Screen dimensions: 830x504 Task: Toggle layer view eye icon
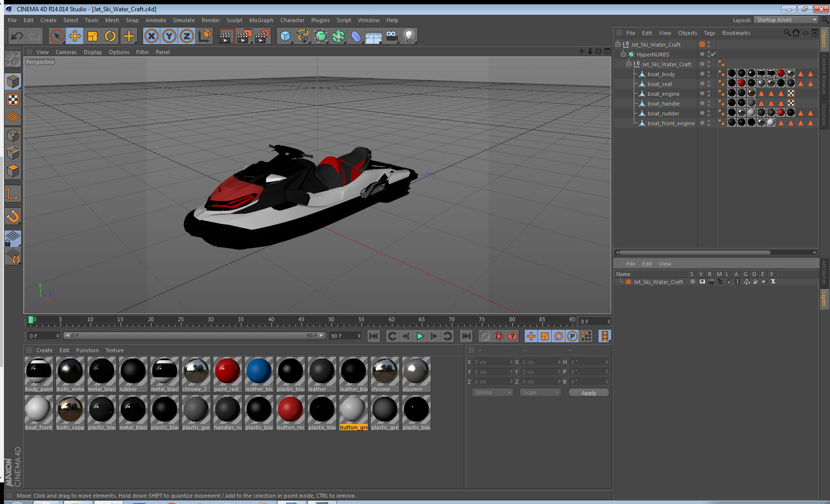(702, 281)
